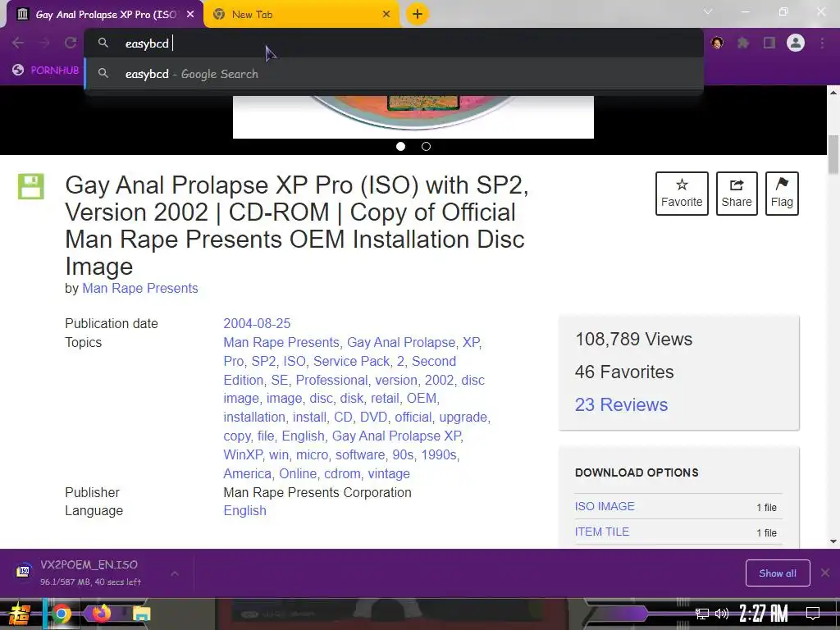Open the extensions puzzle icon
Screen dimensions: 840x630
click(x=743, y=43)
